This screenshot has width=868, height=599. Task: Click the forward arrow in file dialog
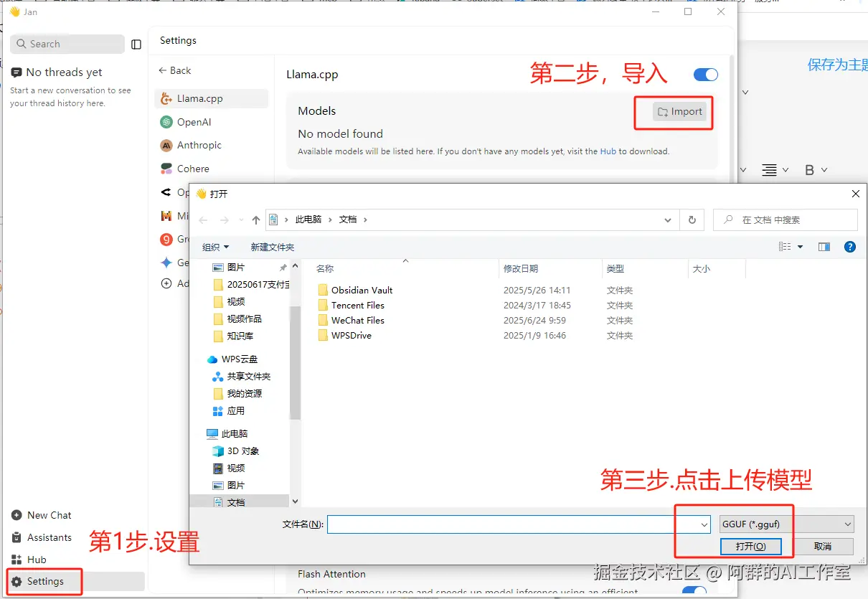click(225, 220)
